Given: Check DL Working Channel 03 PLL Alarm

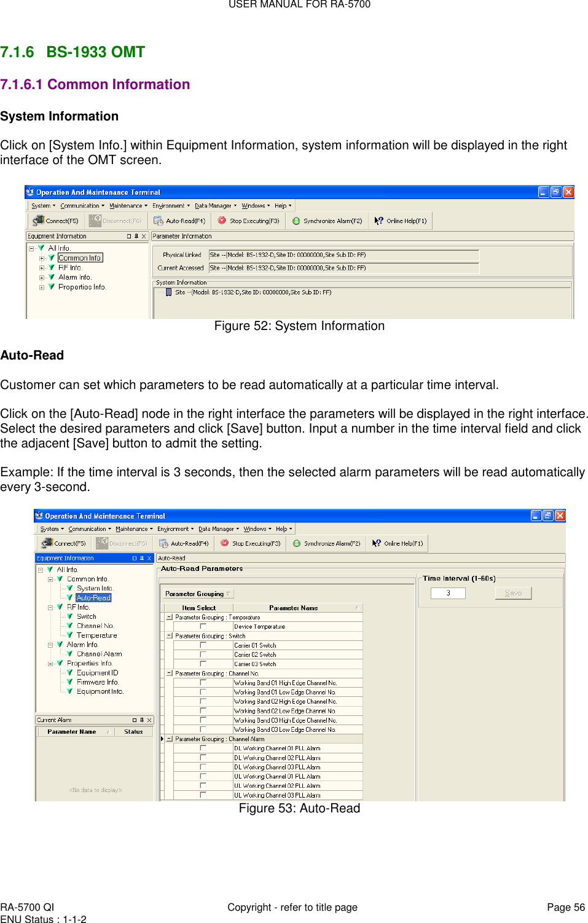Looking at the screenshot, I should (203, 767).
